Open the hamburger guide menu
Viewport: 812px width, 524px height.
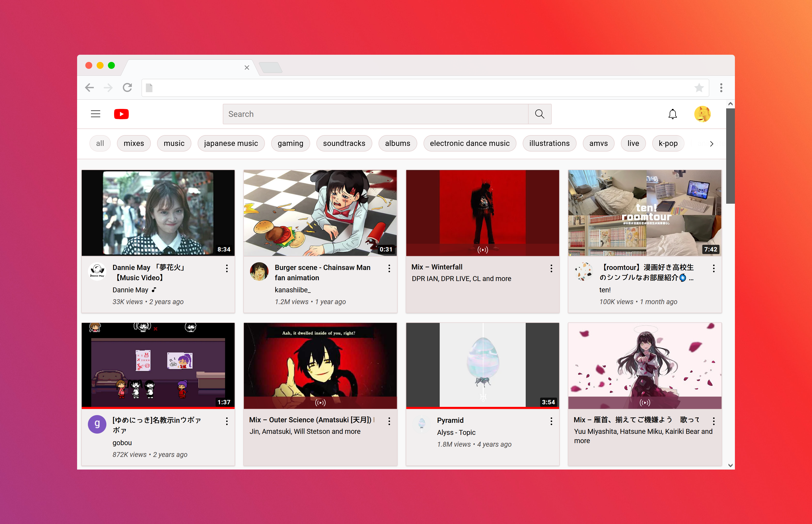(x=95, y=114)
